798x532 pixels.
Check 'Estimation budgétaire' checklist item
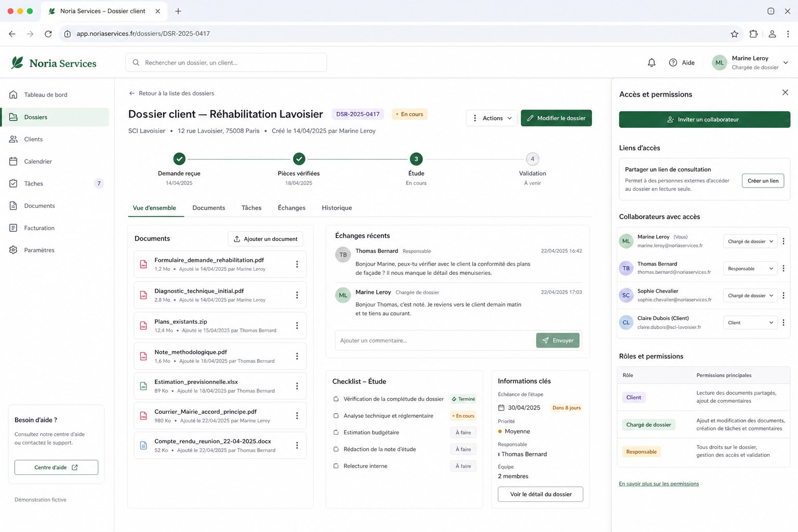coord(336,432)
